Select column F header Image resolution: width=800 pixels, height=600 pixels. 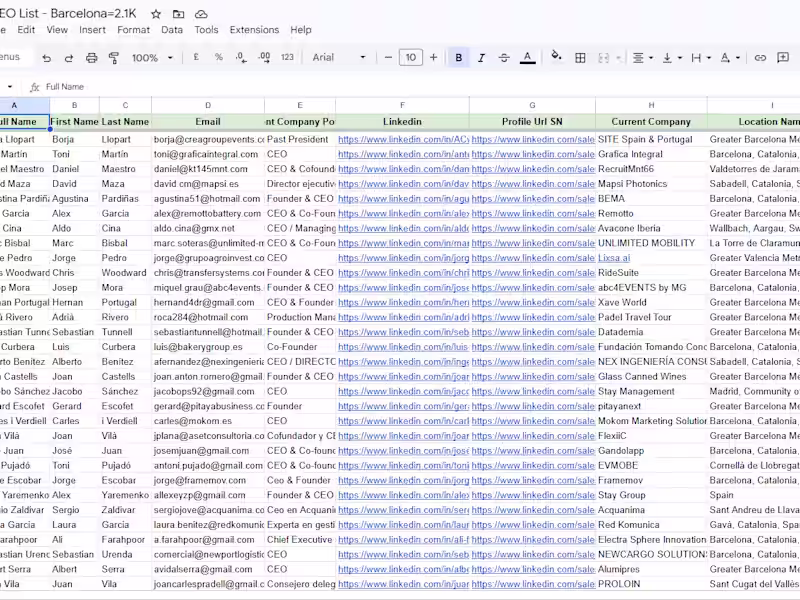403,105
